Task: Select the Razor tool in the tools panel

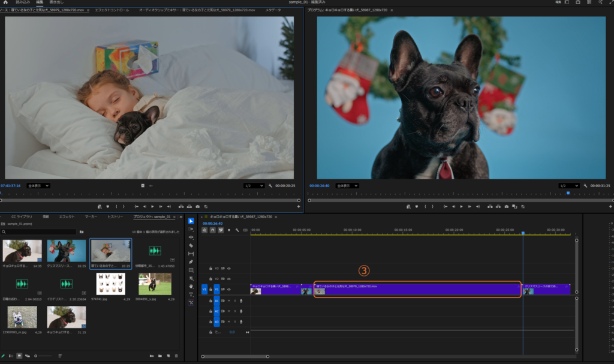Action: pos(191,245)
